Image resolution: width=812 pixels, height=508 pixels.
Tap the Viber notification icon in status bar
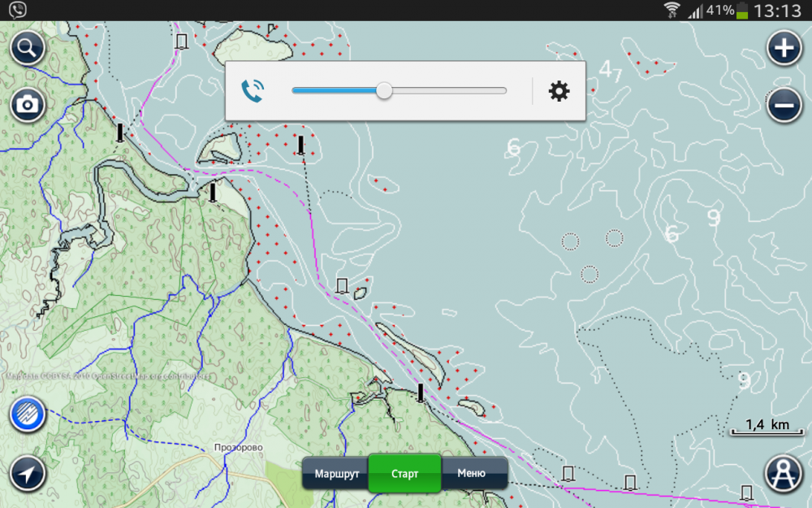click(18, 10)
